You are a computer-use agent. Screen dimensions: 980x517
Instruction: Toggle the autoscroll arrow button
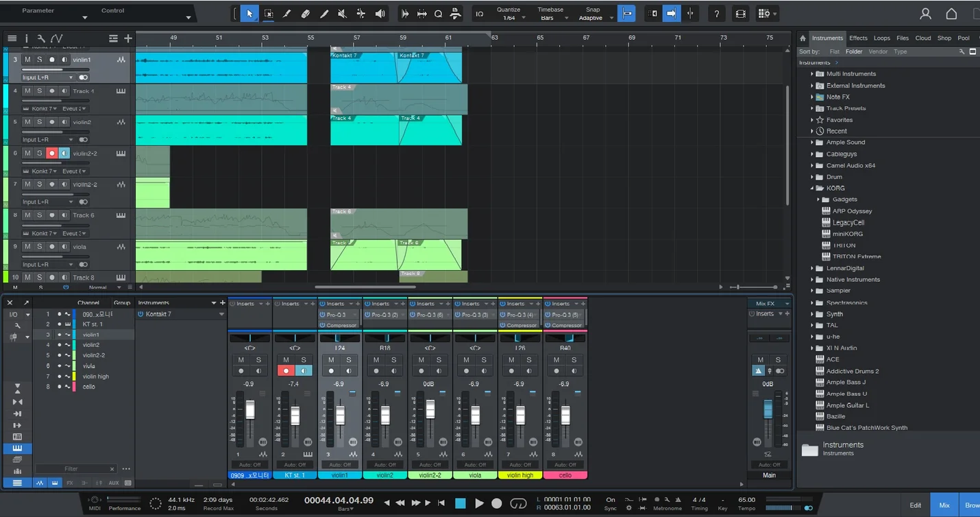coord(672,14)
